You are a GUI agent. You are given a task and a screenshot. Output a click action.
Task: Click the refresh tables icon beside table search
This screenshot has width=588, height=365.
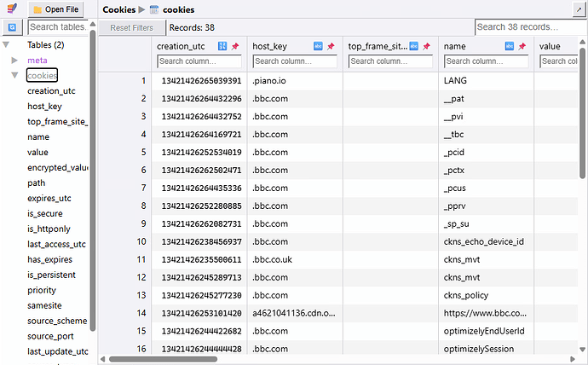coord(13,27)
